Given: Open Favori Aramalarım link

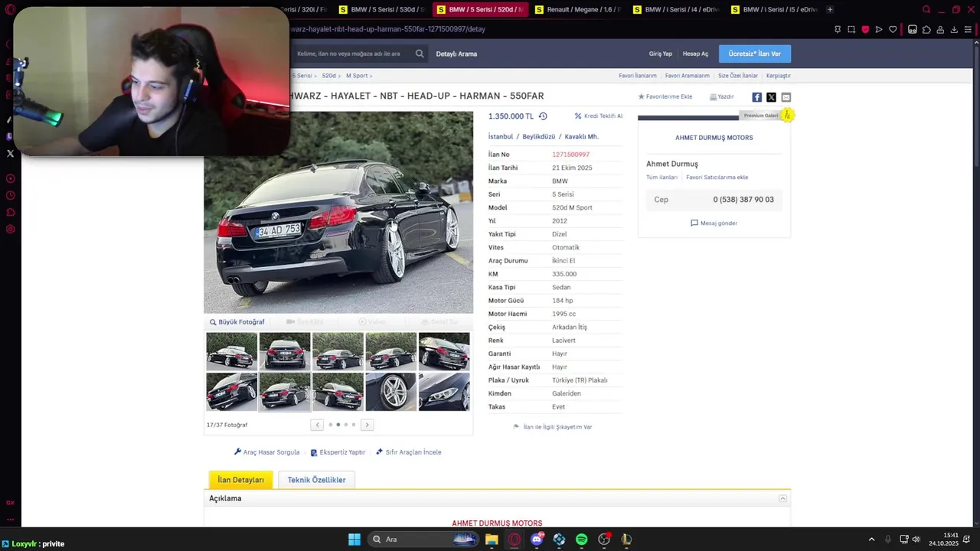Looking at the screenshot, I should 688,76.
